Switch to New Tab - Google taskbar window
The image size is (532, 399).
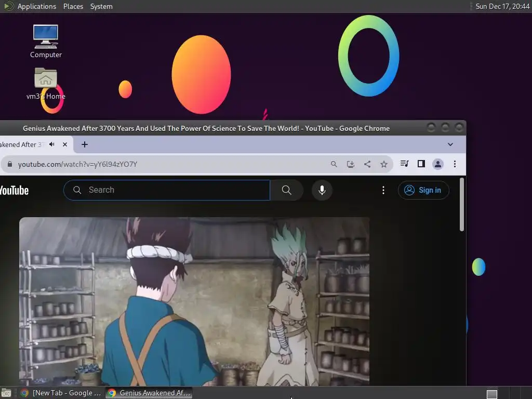pyautogui.click(x=61, y=393)
